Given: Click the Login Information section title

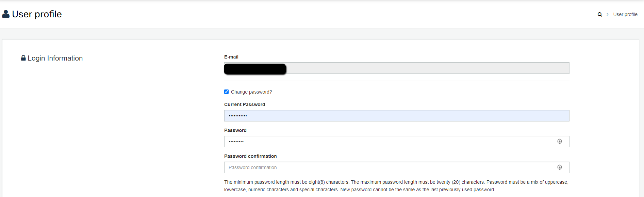Looking at the screenshot, I should (55, 58).
